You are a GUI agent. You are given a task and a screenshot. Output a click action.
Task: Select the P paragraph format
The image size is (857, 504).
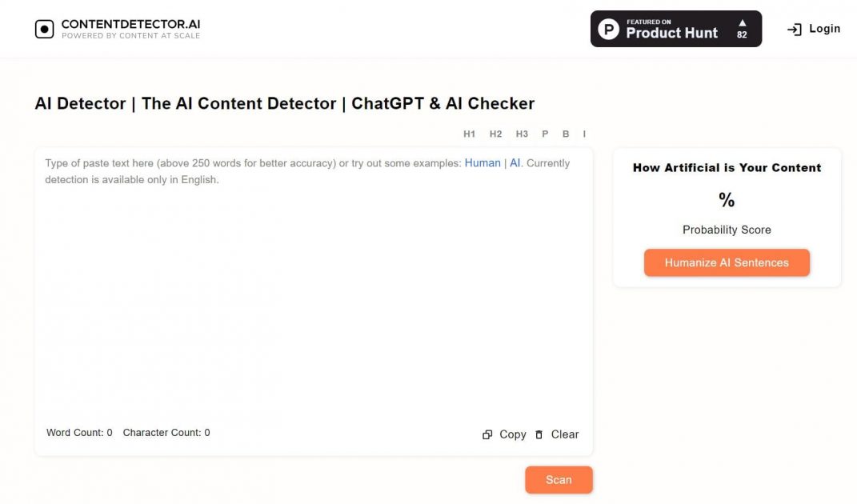point(544,134)
